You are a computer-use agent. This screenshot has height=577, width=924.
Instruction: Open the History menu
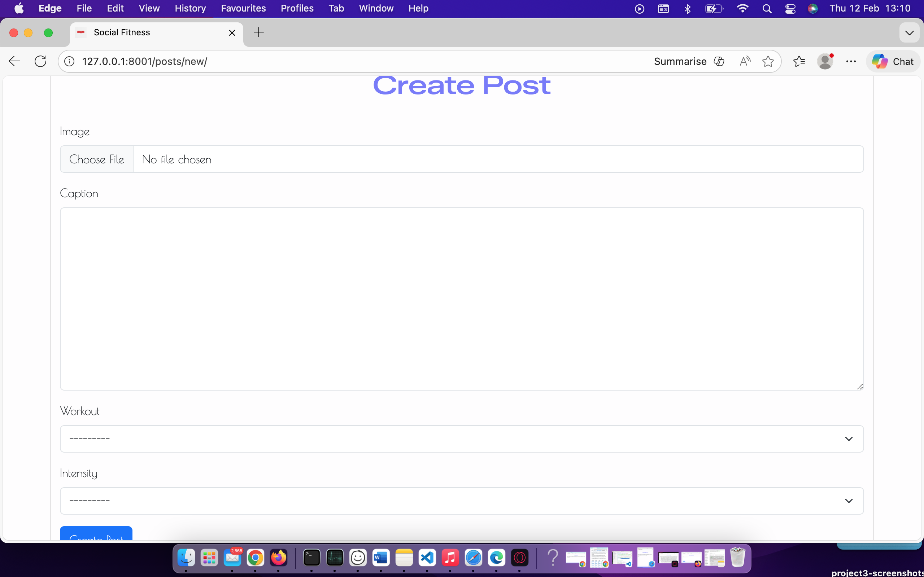[x=190, y=8]
